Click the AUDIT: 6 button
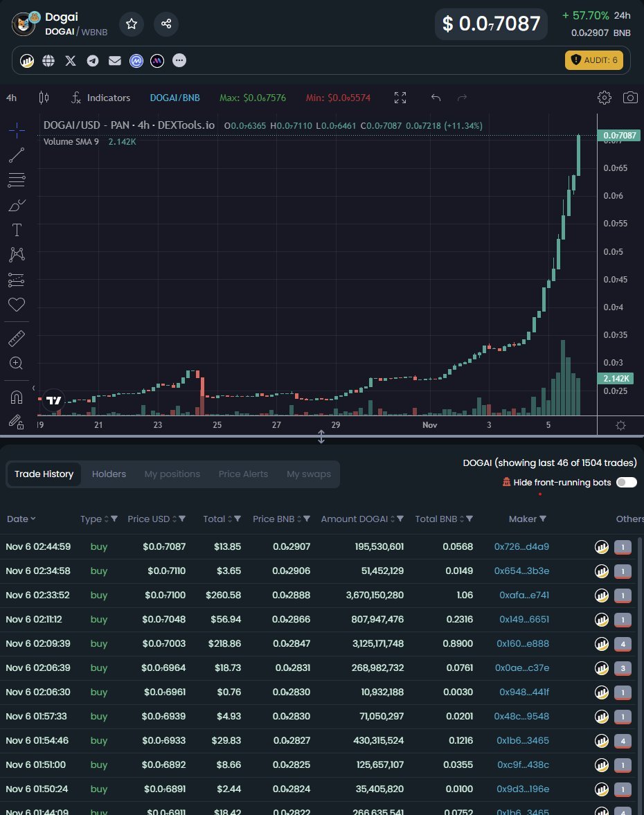 [x=594, y=60]
